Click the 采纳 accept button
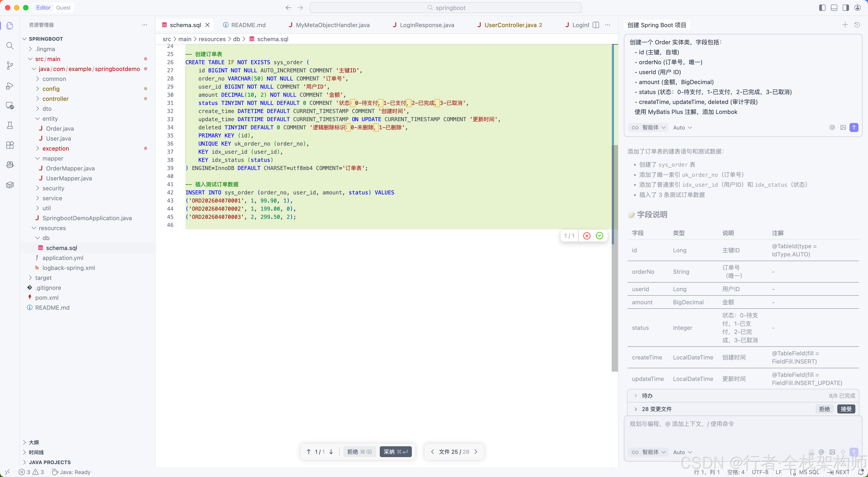Screen dimensions: 868x477 395,452
